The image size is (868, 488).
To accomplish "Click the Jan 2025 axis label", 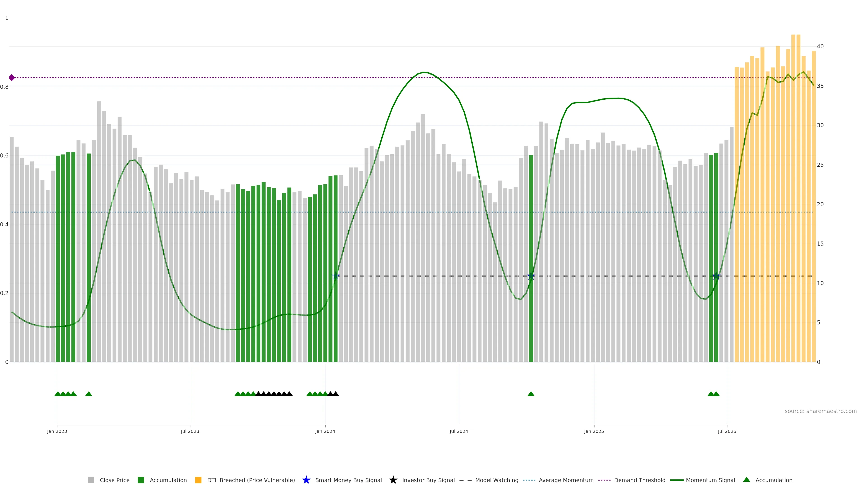I will tap(594, 432).
